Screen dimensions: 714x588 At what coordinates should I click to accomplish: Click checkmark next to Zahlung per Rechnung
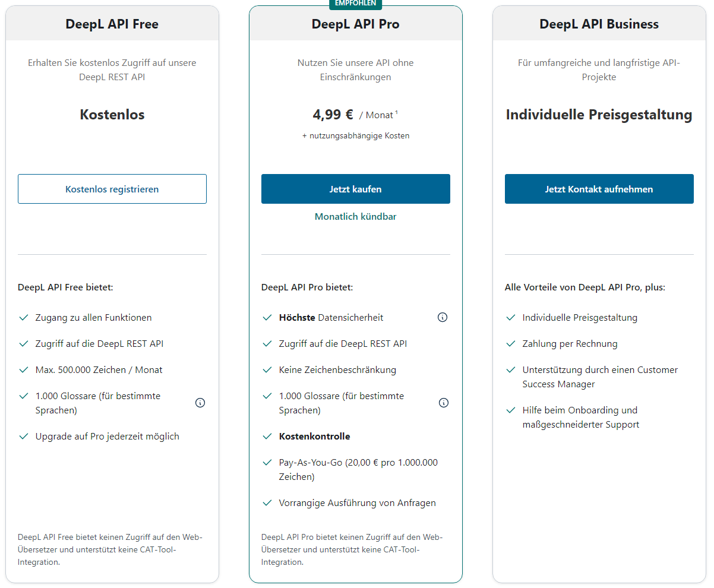[x=510, y=343]
